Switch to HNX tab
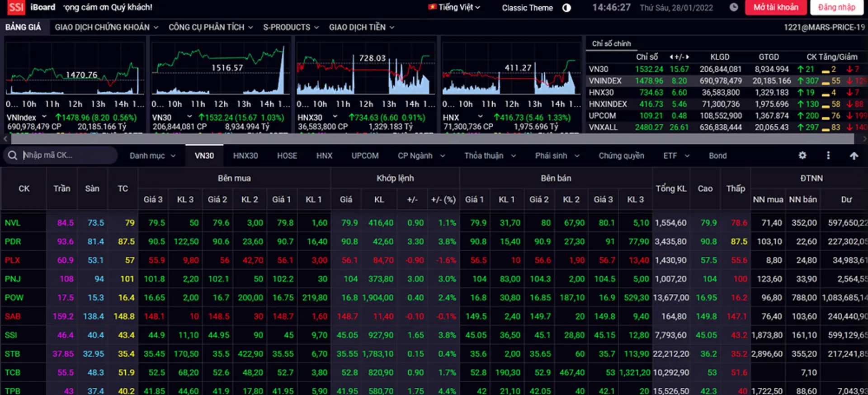 [x=324, y=156]
